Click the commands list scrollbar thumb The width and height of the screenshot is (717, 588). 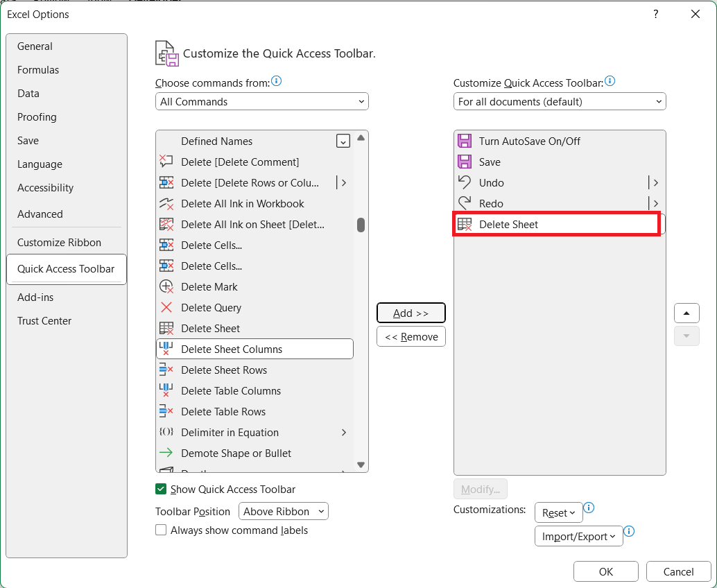[x=361, y=225]
